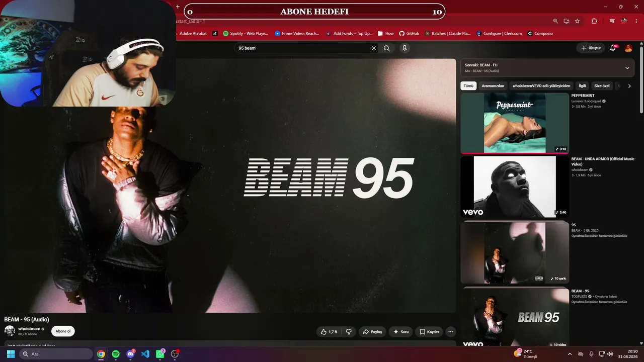Viewport: 644px width, 362px height.
Task: Open the GitHub bookmark
Action: click(x=409, y=34)
